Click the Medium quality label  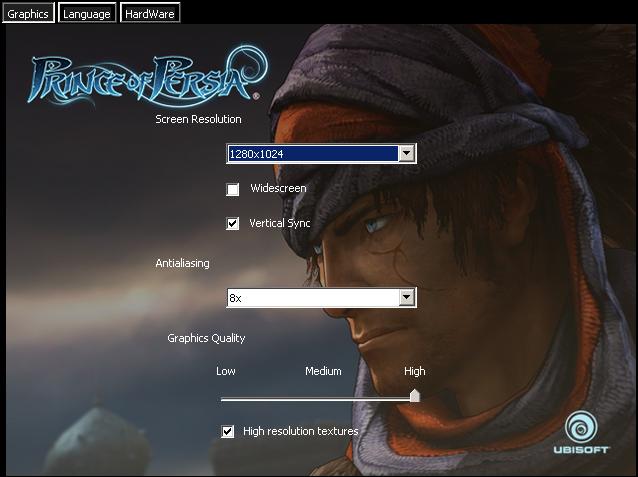tap(323, 371)
